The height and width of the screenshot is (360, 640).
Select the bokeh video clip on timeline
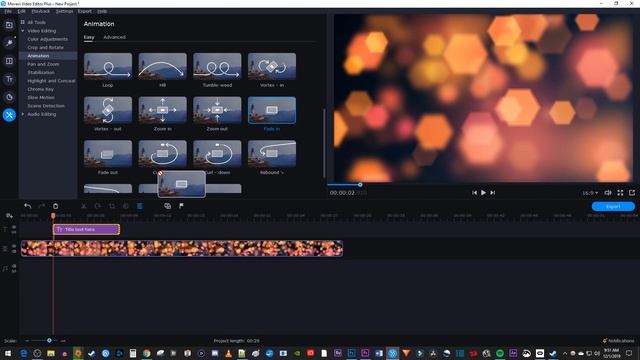182,248
